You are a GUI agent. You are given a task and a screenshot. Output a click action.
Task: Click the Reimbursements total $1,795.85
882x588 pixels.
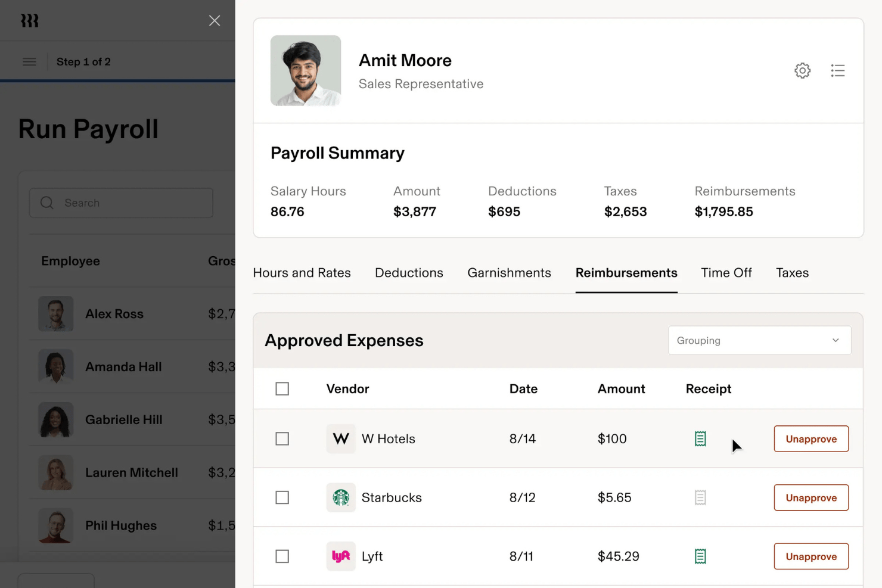(x=723, y=211)
